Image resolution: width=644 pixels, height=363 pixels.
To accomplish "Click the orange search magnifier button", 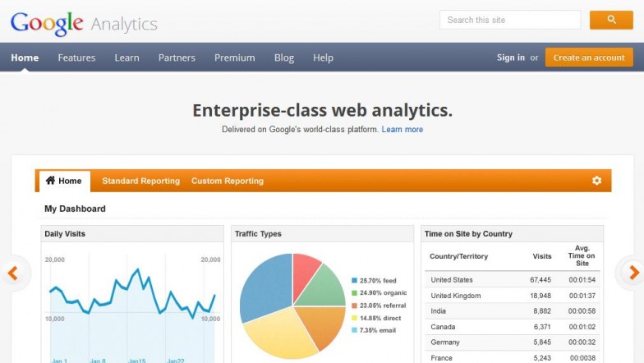I will pyautogui.click(x=611, y=20).
